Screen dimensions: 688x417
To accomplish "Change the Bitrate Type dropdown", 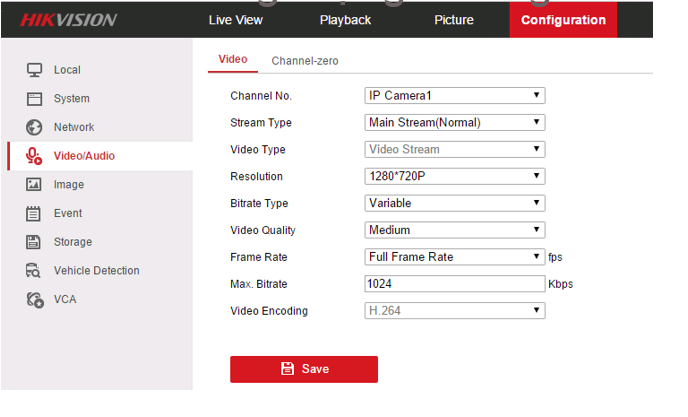I will (454, 203).
